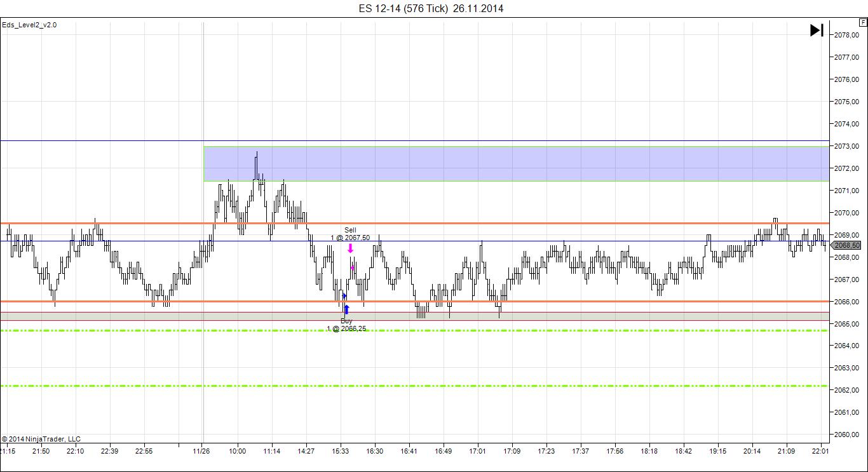Click the 16:41 time axis label

(x=409, y=451)
